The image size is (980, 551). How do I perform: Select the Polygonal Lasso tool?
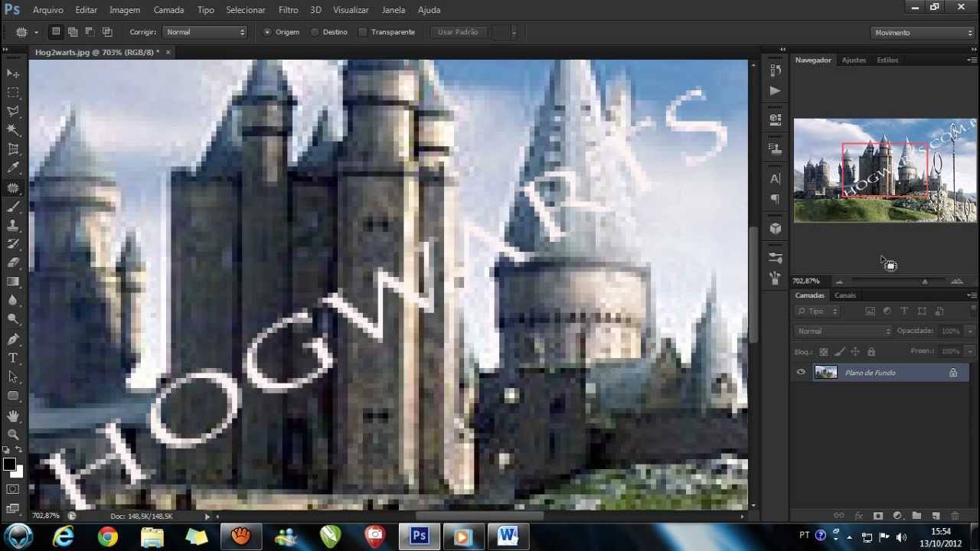[13, 112]
